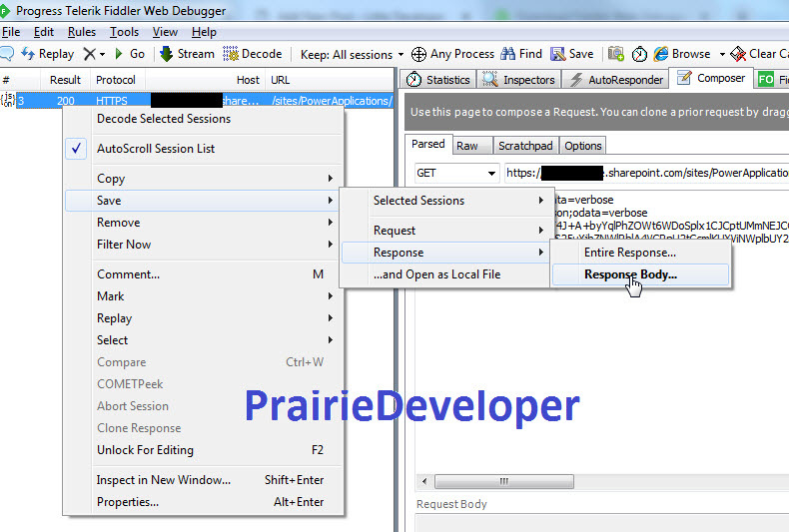The image size is (789, 532).
Task: Choose Response Body... menu item
Action: click(640, 274)
